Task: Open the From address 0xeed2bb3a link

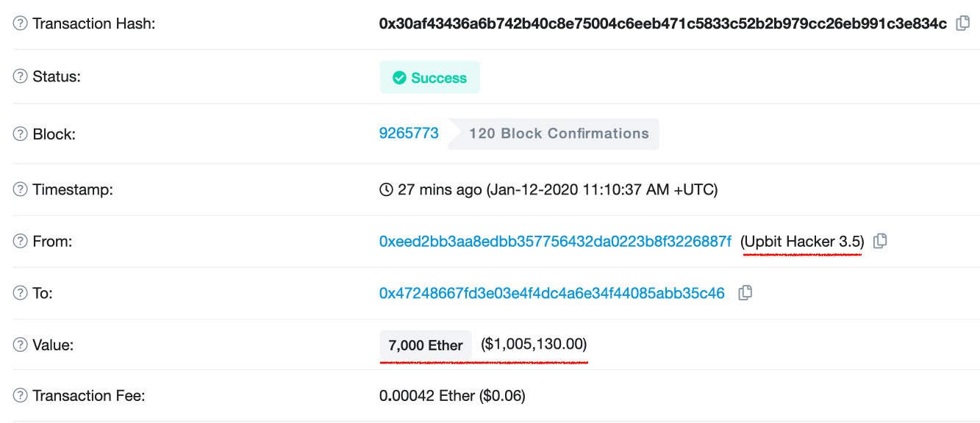Action: point(555,241)
